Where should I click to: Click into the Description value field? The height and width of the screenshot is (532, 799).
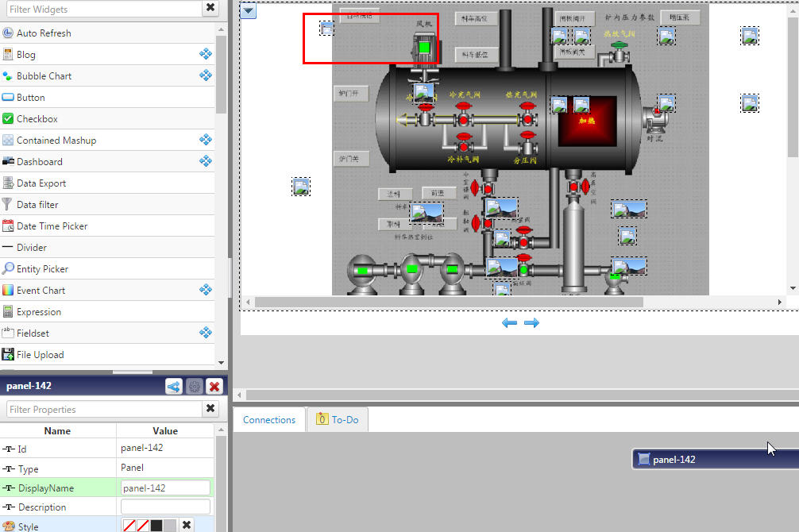point(165,507)
